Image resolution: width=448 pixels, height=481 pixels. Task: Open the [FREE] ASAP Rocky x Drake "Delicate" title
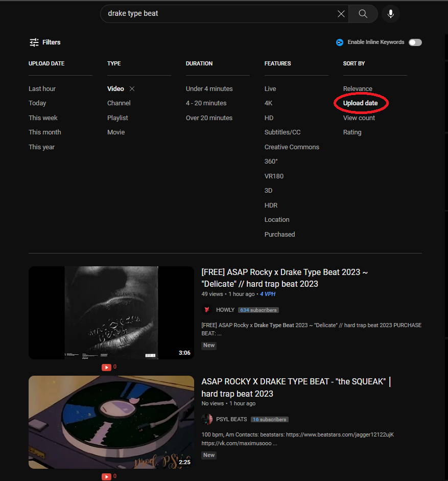(x=285, y=278)
